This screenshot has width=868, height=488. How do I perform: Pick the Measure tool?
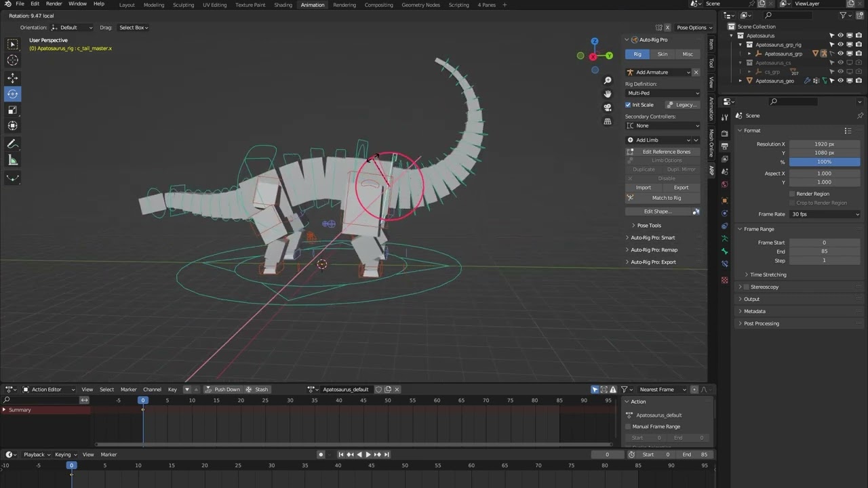(12, 160)
